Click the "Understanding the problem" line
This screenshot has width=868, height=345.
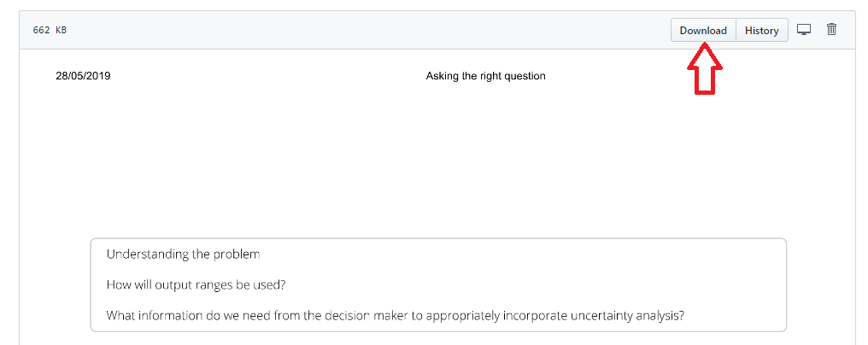183,254
